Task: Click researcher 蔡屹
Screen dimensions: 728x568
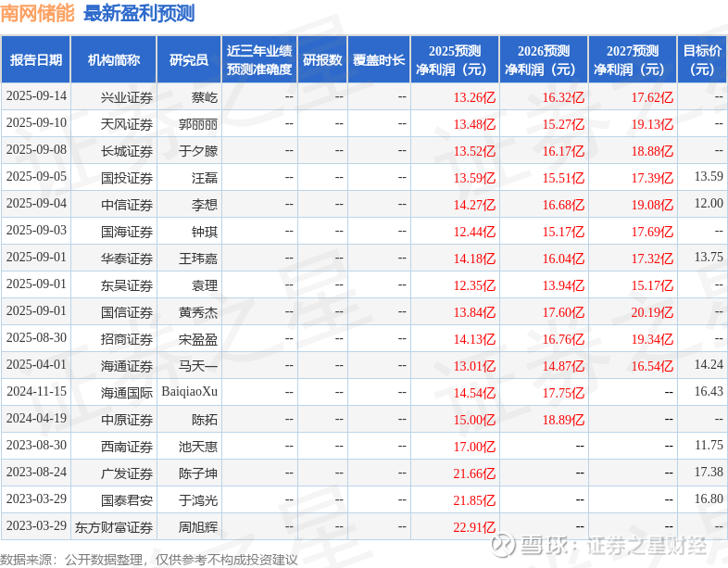Action: pos(205,97)
